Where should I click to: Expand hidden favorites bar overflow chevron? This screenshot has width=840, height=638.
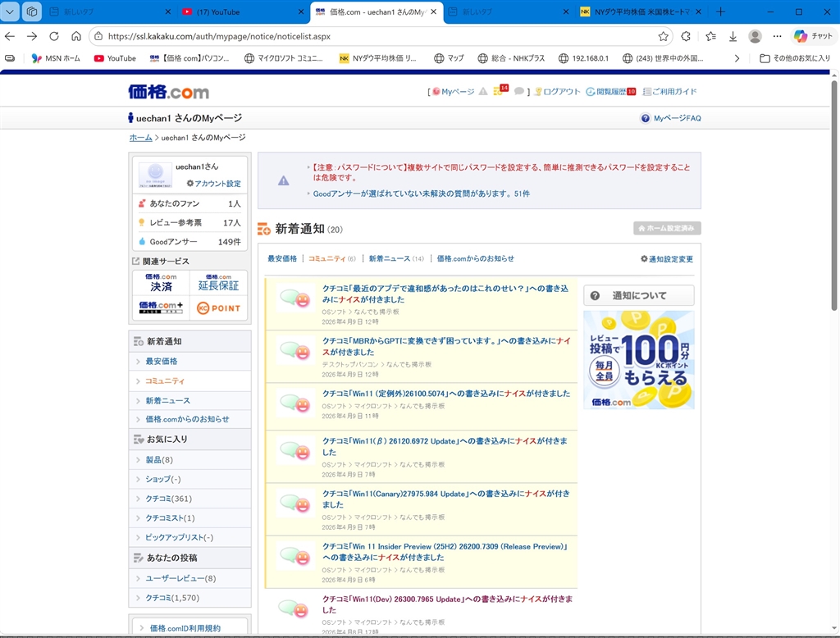pos(737,58)
